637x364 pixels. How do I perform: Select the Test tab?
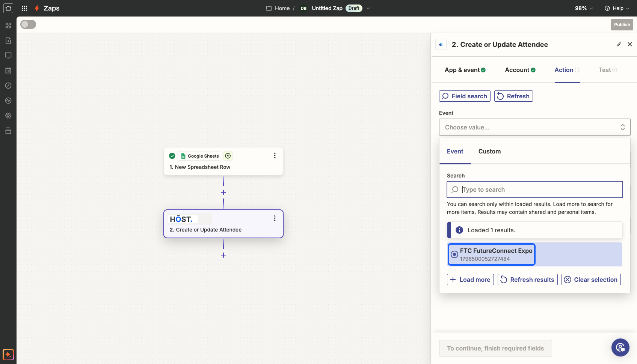pyautogui.click(x=608, y=70)
